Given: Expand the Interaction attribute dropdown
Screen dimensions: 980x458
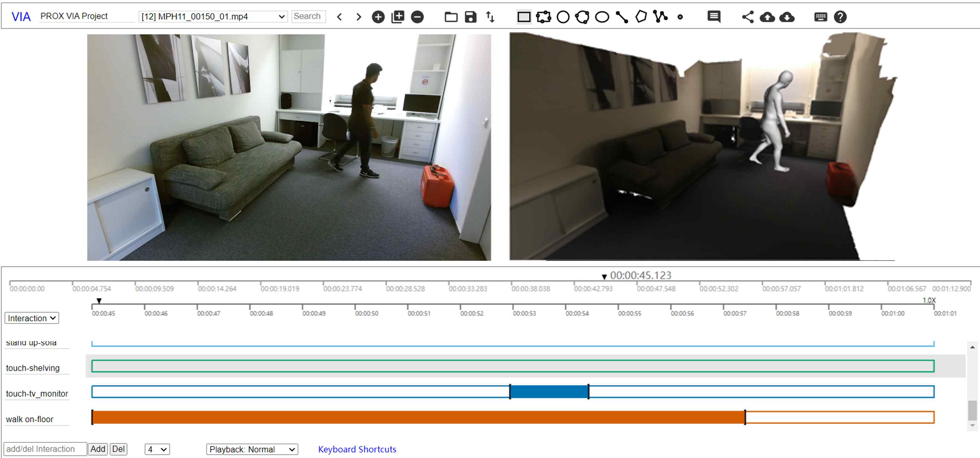Looking at the screenshot, I should pos(31,318).
